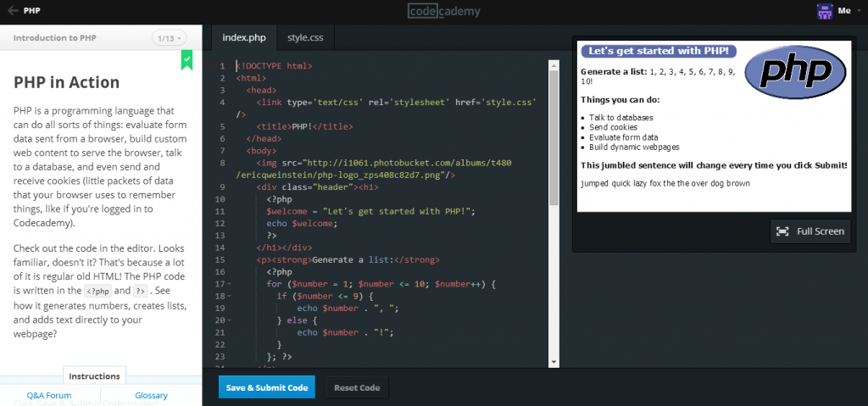Screen dimensions: 868x406
Task: Click 'Send cookies' list item
Action: (613, 127)
